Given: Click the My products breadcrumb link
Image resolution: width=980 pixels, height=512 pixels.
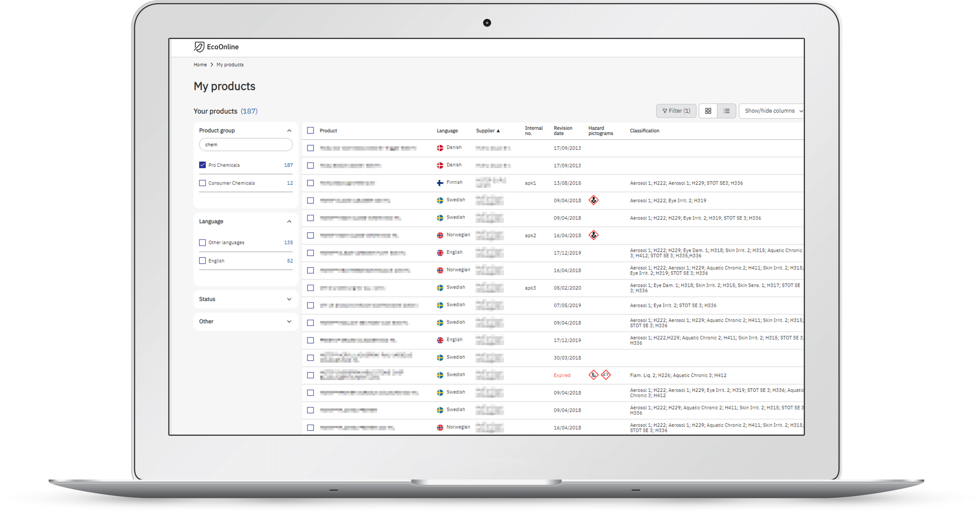Looking at the screenshot, I should click(x=231, y=65).
